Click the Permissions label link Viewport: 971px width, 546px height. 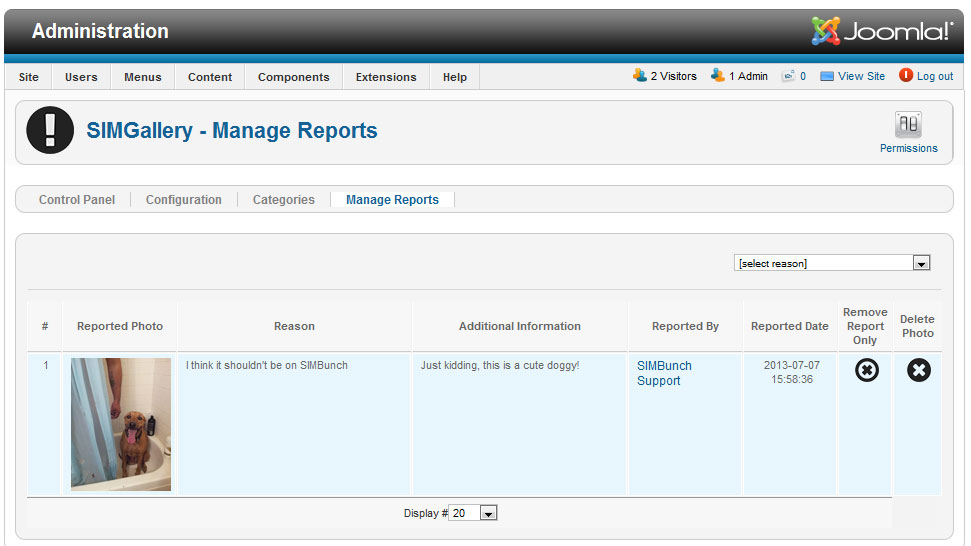[908, 148]
